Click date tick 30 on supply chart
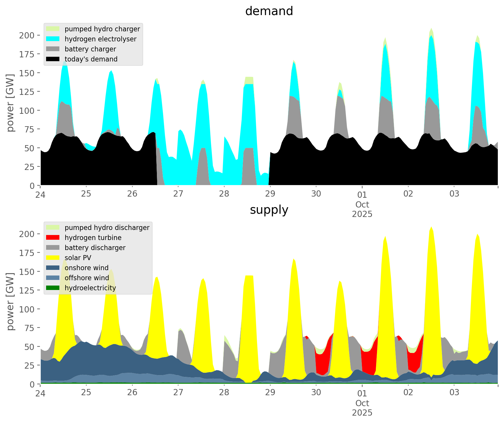Screen dimensions: 504x423 316,393
